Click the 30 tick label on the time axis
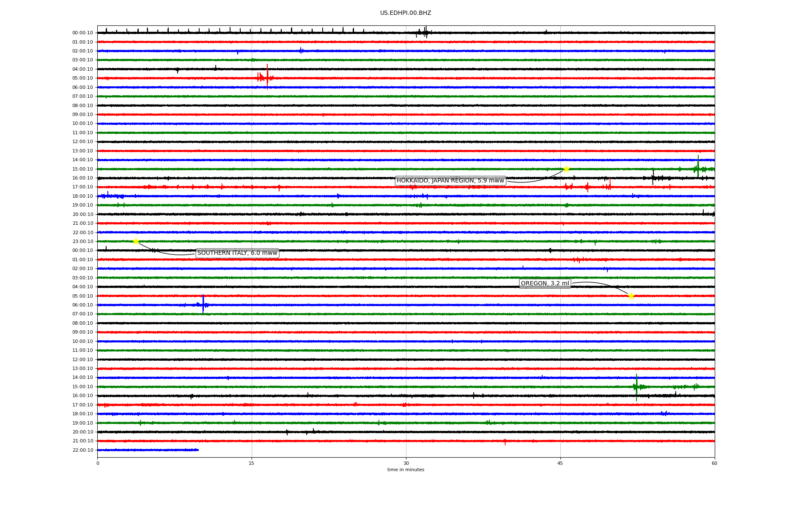This screenshot has height=508, width=812. pos(406,463)
